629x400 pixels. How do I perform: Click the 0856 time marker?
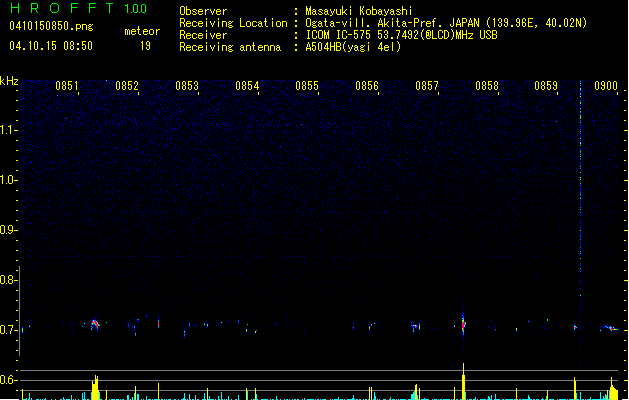[x=367, y=86]
